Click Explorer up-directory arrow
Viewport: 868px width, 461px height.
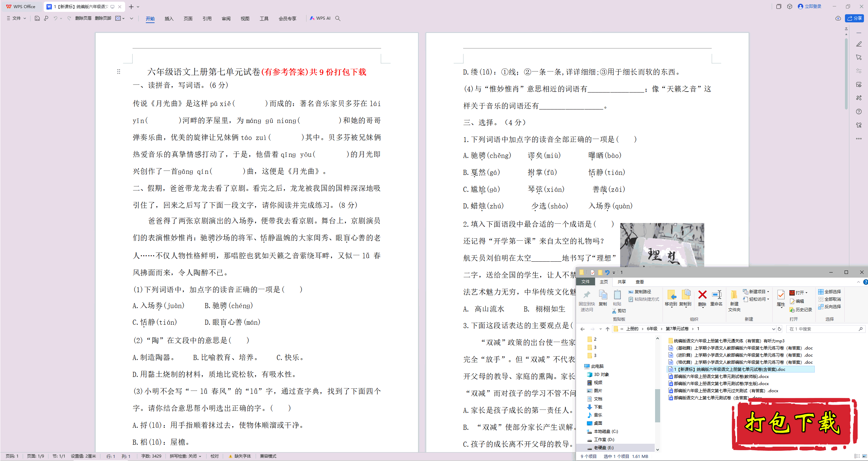608,329
